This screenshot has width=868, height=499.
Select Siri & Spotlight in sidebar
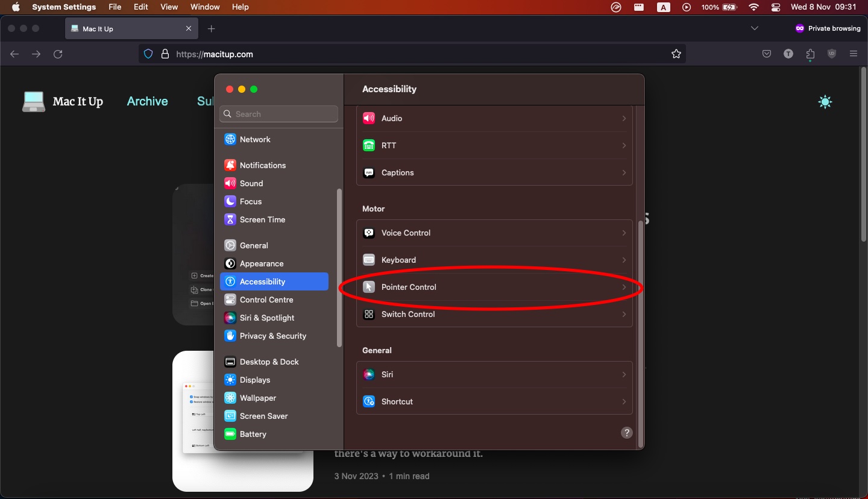click(267, 318)
